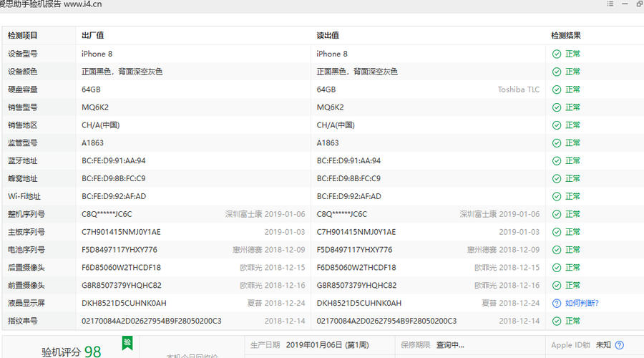Click the green check icon in Wi-Fi地址 row
This screenshot has height=358, width=644.
pyautogui.click(x=557, y=196)
